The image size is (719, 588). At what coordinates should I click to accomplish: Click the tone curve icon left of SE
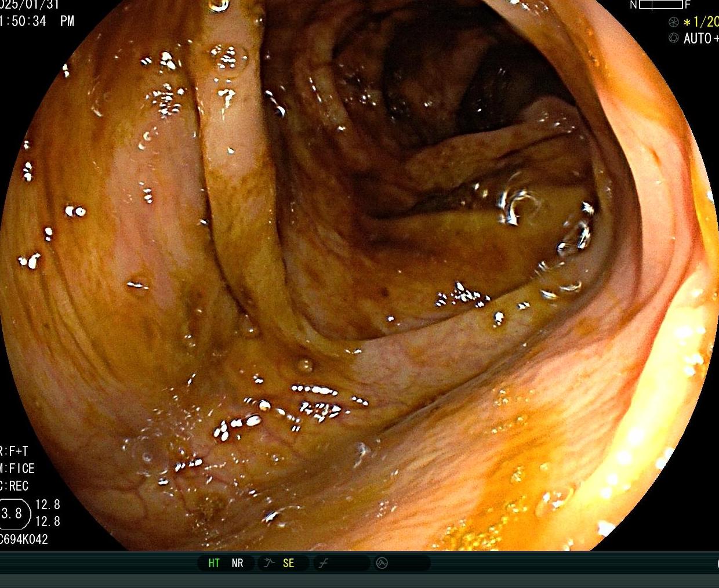(x=269, y=563)
